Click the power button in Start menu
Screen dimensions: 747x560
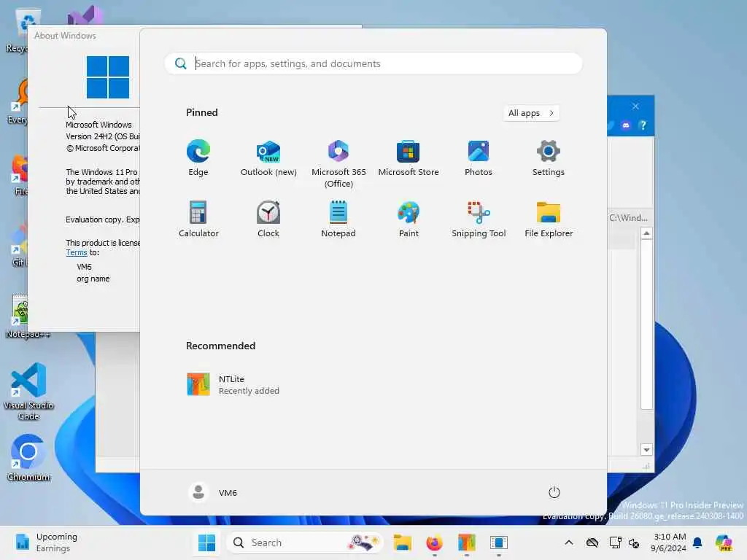[x=554, y=492]
